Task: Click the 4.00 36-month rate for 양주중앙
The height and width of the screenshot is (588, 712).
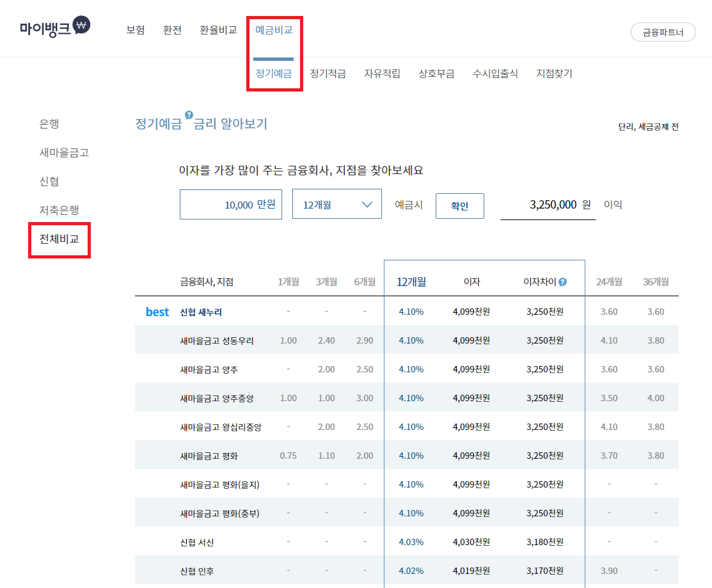Action: click(x=656, y=398)
